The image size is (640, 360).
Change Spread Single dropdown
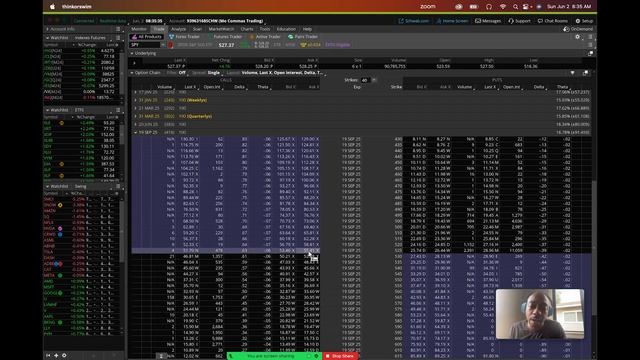[x=214, y=73]
